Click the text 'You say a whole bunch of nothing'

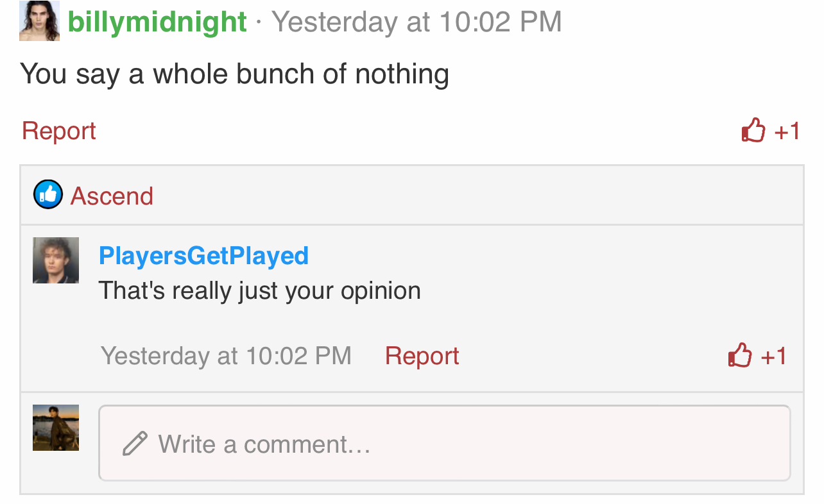[x=234, y=74]
